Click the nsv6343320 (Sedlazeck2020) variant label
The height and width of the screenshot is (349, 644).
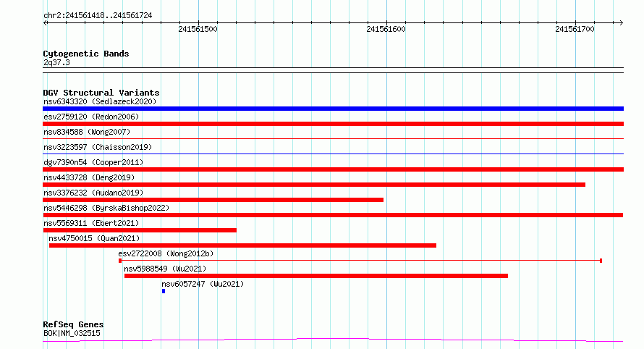(100, 101)
